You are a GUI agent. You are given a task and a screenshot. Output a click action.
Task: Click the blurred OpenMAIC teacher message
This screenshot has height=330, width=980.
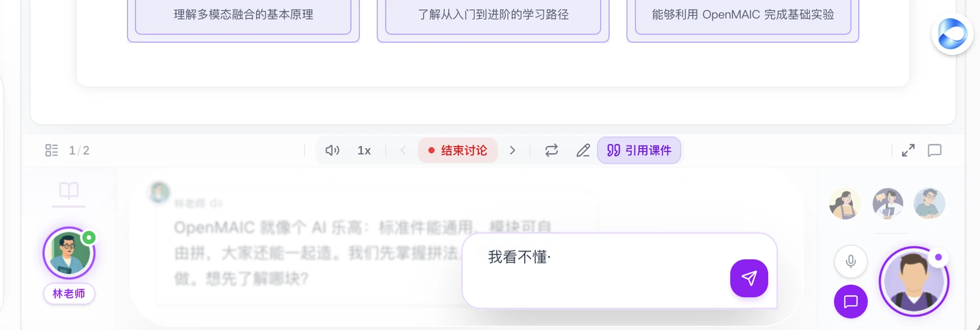coord(362,253)
